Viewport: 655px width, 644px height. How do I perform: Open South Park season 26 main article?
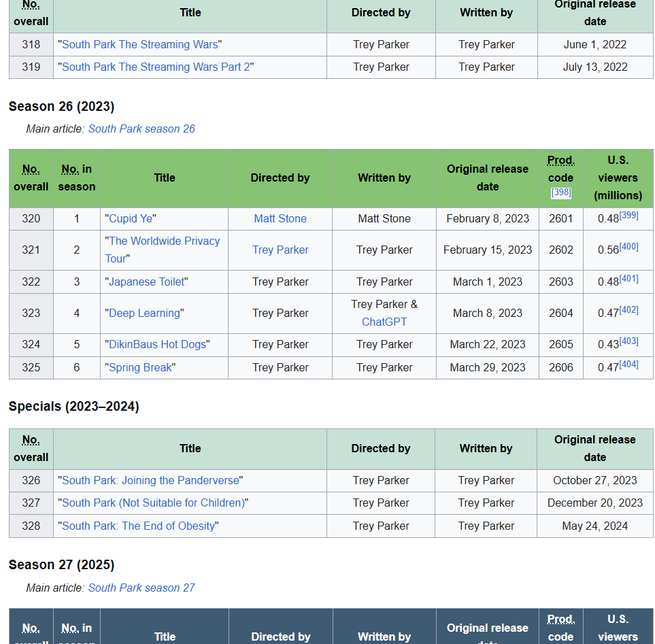(141, 129)
